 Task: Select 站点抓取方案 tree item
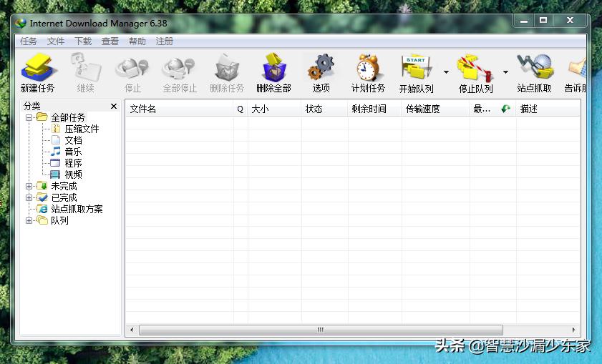[77, 209]
